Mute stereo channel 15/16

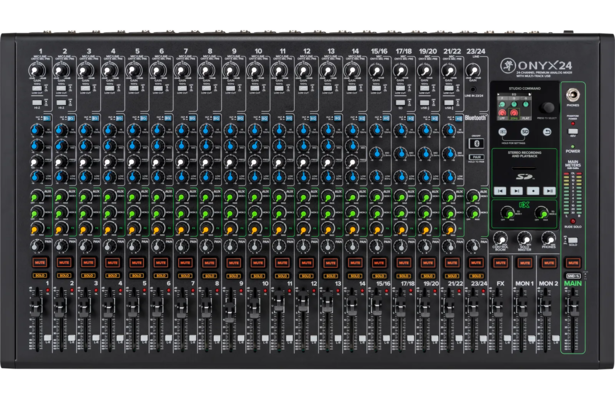[379, 262]
